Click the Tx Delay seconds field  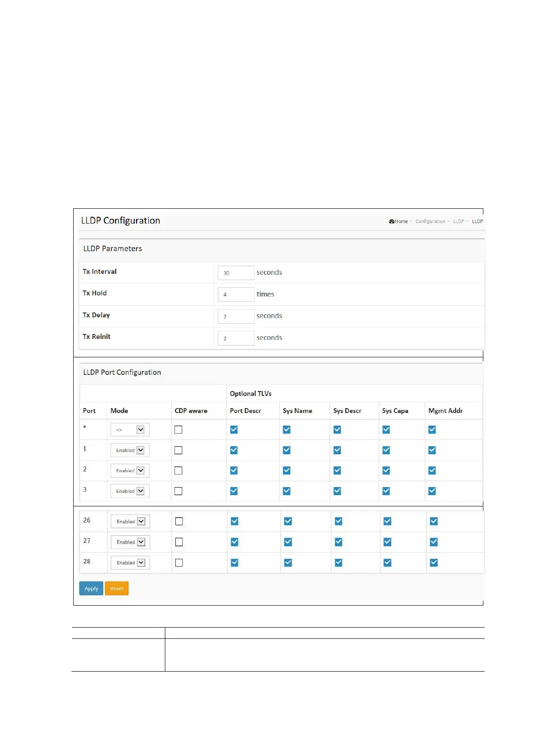pyautogui.click(x=236, y=316)
